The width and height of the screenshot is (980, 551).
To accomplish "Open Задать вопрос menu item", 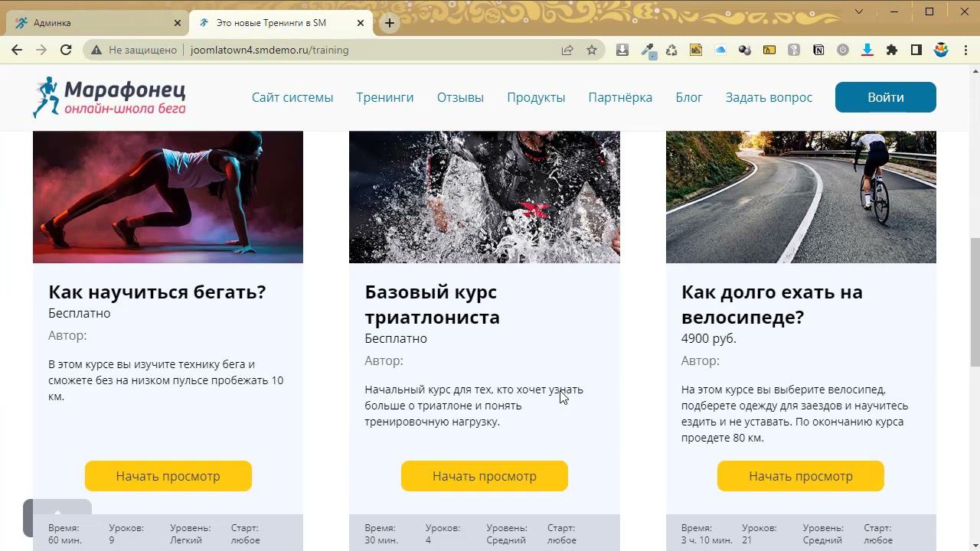I will (769, 97).
